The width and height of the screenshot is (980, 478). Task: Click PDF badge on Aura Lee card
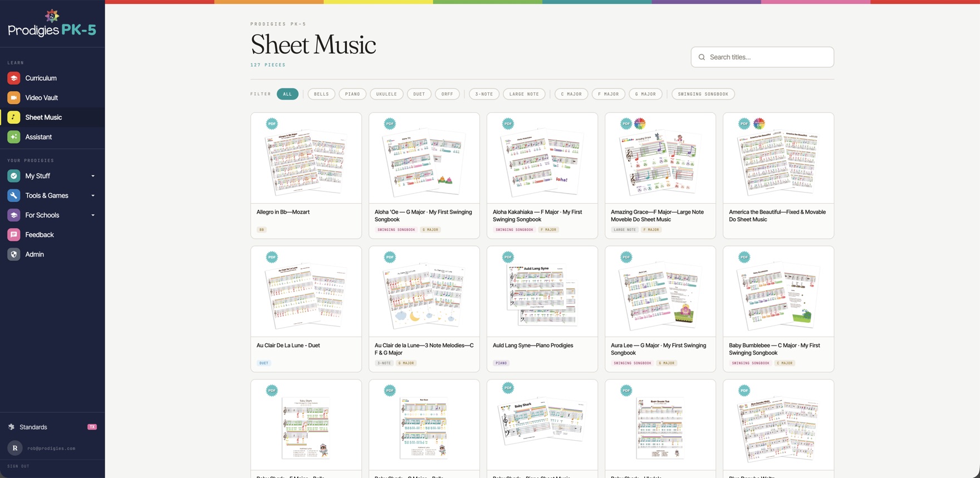[626, 257]
